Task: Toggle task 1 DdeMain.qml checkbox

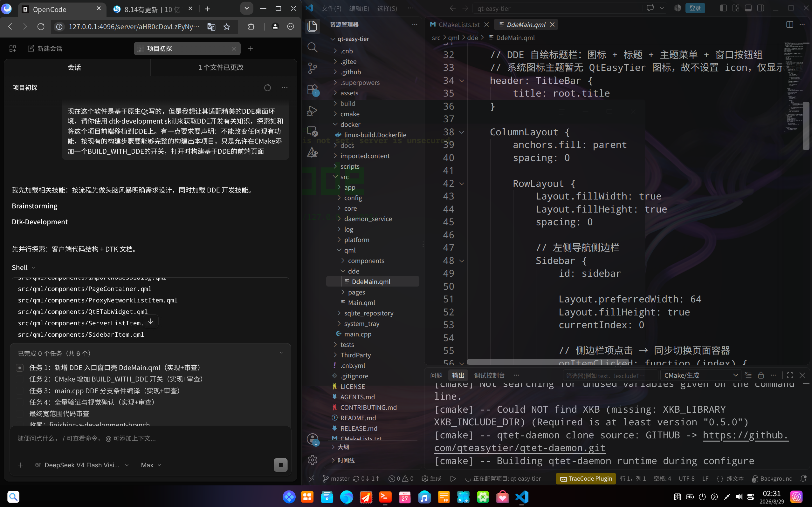Action: (20, 368)
